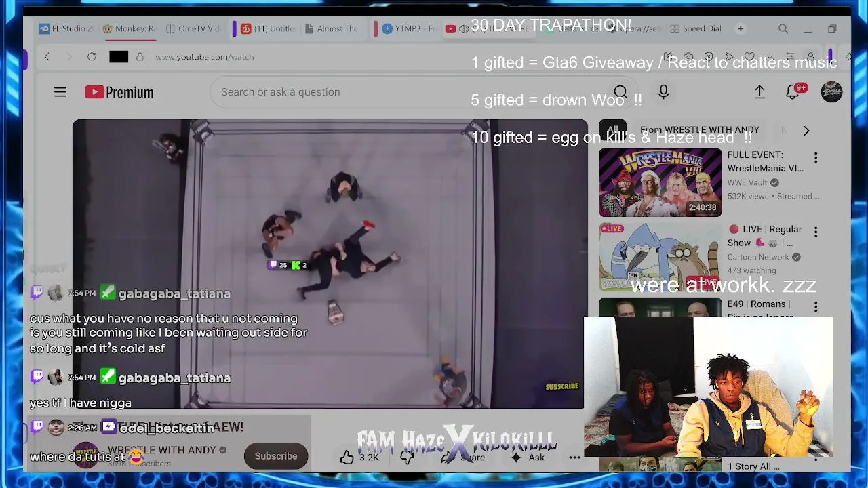Image resolution: width=868 pixels, height=488 pixels.
Task: Open YouTube notifications bell
Action: tap(793, 92)
